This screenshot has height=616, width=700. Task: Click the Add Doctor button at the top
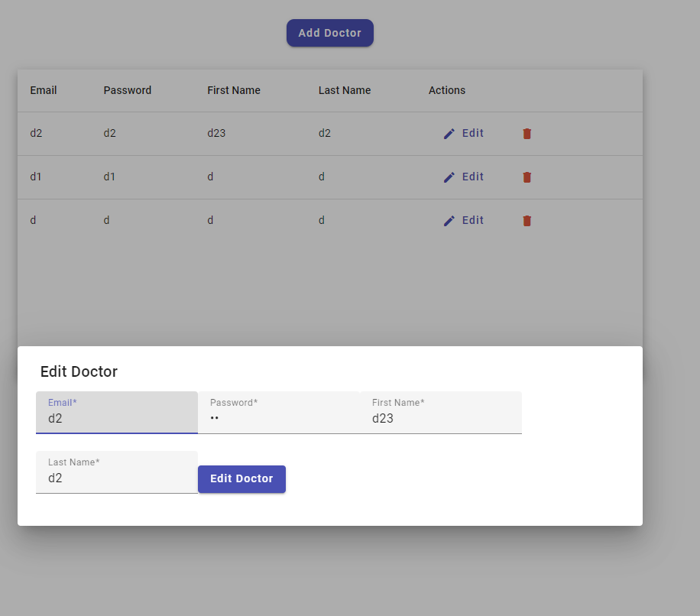coord(329,33)
